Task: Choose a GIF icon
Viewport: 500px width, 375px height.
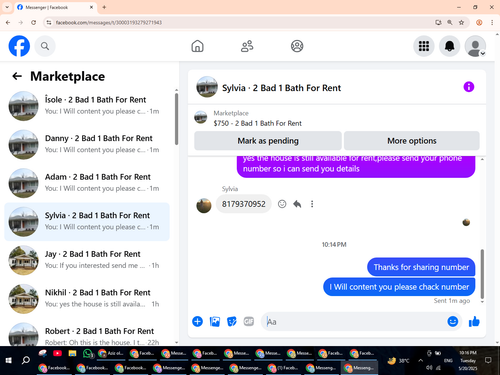Action: [249, 321]
